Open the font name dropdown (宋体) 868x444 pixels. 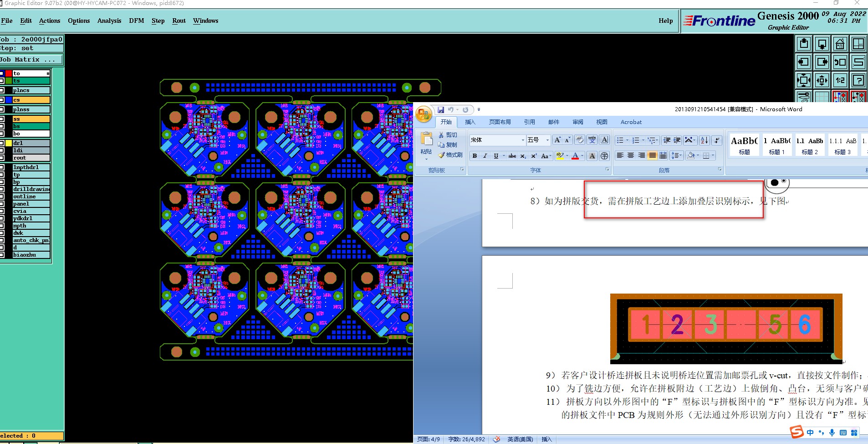(x=523, y=140)
